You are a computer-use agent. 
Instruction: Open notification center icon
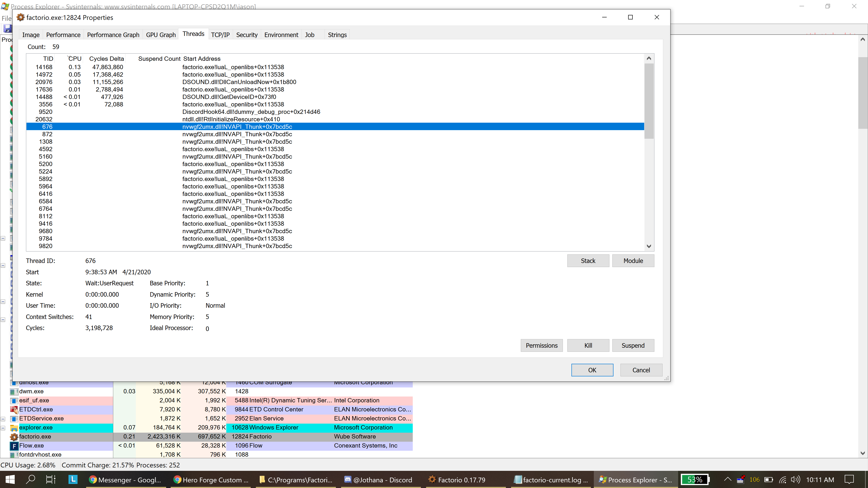pyautogui.click(x=849, y=480)
